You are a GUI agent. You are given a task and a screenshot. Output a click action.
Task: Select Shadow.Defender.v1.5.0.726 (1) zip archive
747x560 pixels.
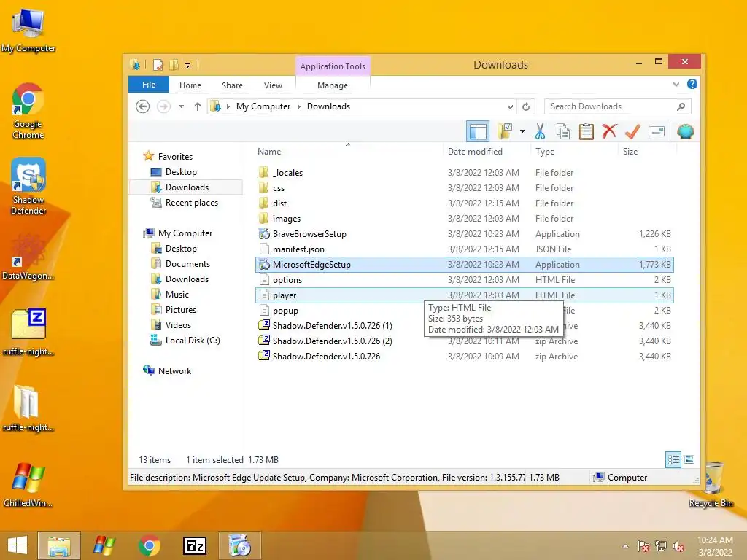click(x=464, y=326)
